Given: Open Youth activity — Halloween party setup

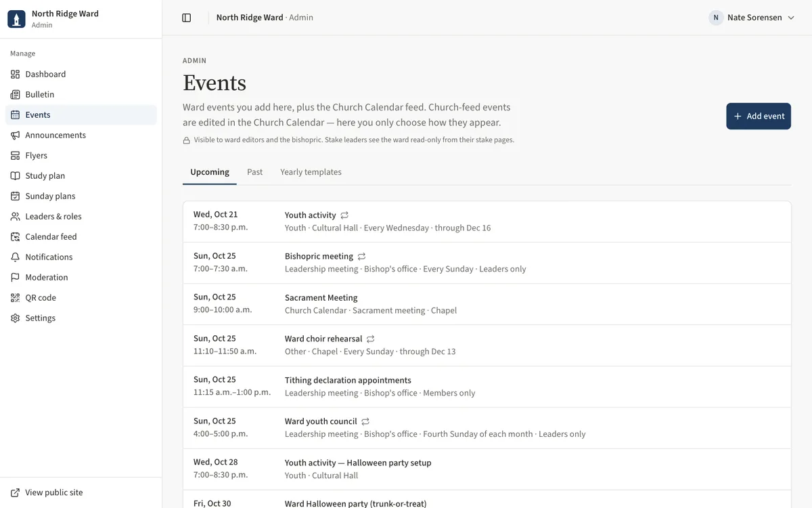Looking at the screenshot, I should (358, 463).
